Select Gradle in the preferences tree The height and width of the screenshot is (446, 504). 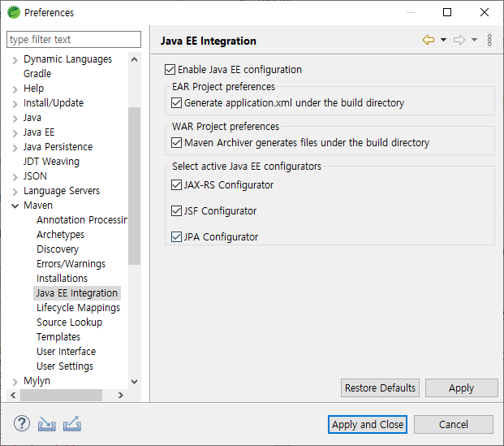37,74
